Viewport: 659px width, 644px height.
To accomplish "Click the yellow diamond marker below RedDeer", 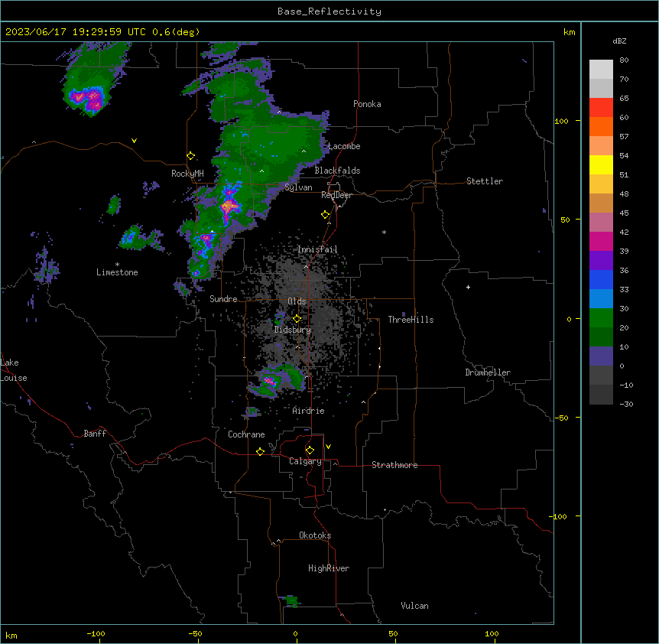I will click(x=326, y=215).
